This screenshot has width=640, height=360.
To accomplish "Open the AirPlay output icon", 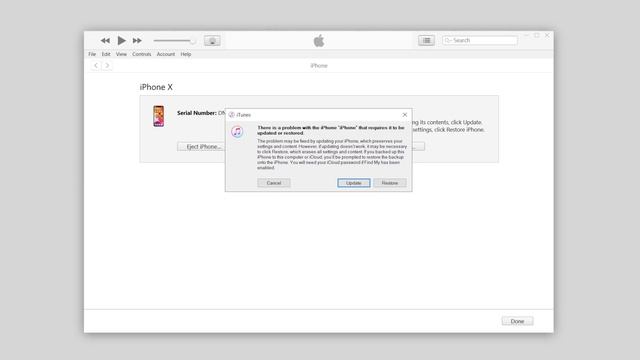I will (212, 40).
